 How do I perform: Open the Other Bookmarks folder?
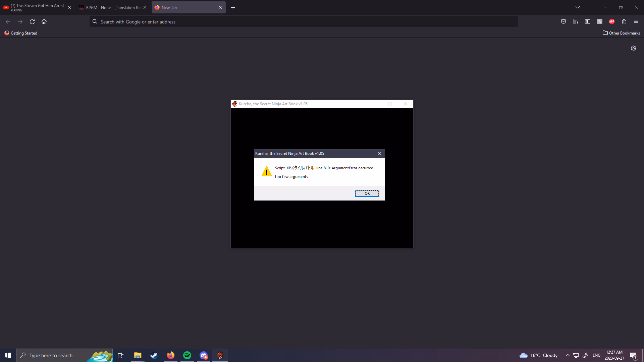click(621, 33)
